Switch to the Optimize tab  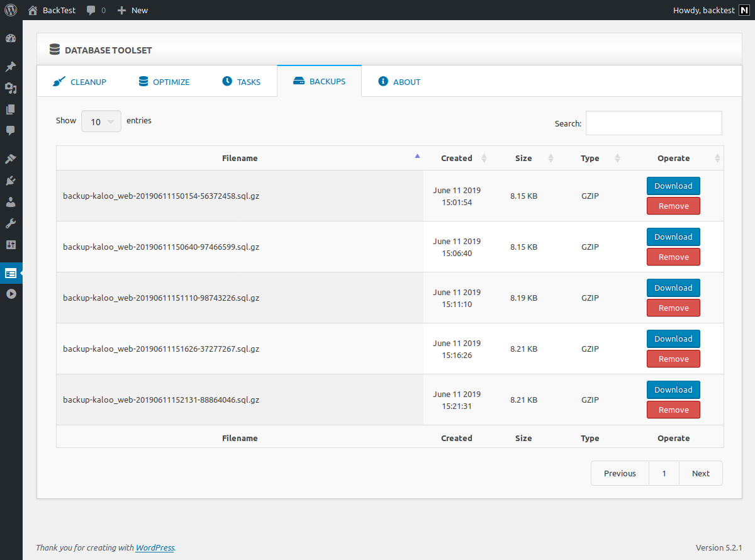[164, 82]
